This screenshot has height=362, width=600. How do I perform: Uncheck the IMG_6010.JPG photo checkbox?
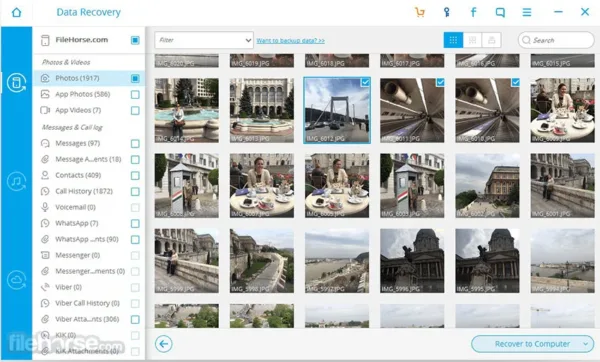pos(516,82)
